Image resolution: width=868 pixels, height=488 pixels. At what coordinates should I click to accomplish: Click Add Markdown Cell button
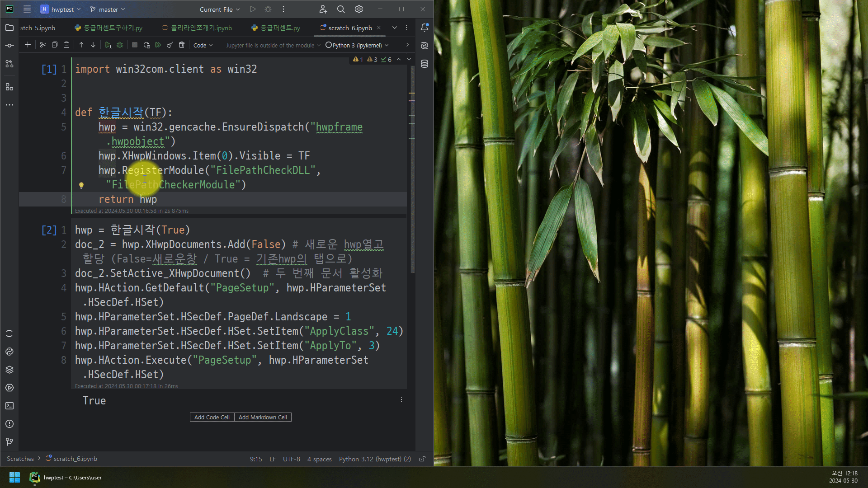coord(263,417)
